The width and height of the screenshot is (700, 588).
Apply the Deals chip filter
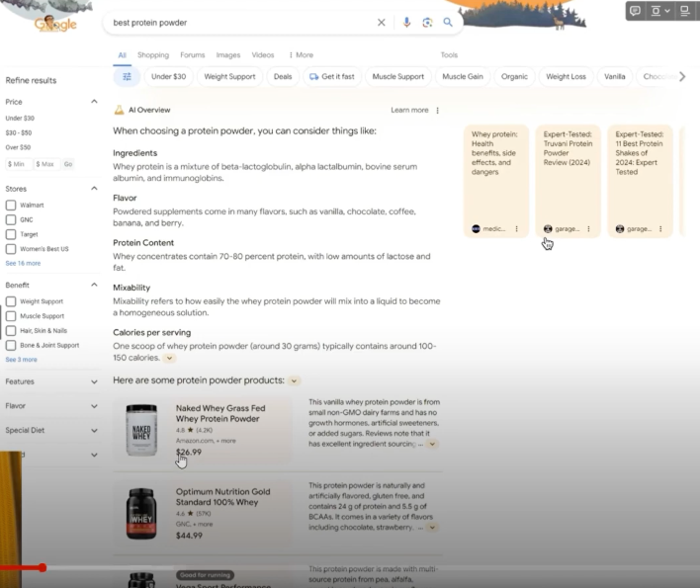click(x=283, y=77)
